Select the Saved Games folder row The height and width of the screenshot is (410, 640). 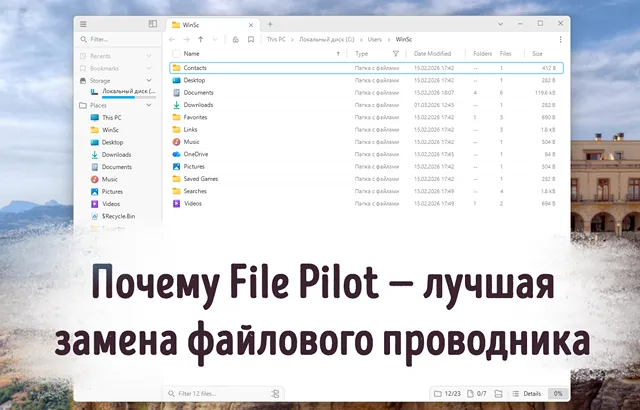coord(366,179)
